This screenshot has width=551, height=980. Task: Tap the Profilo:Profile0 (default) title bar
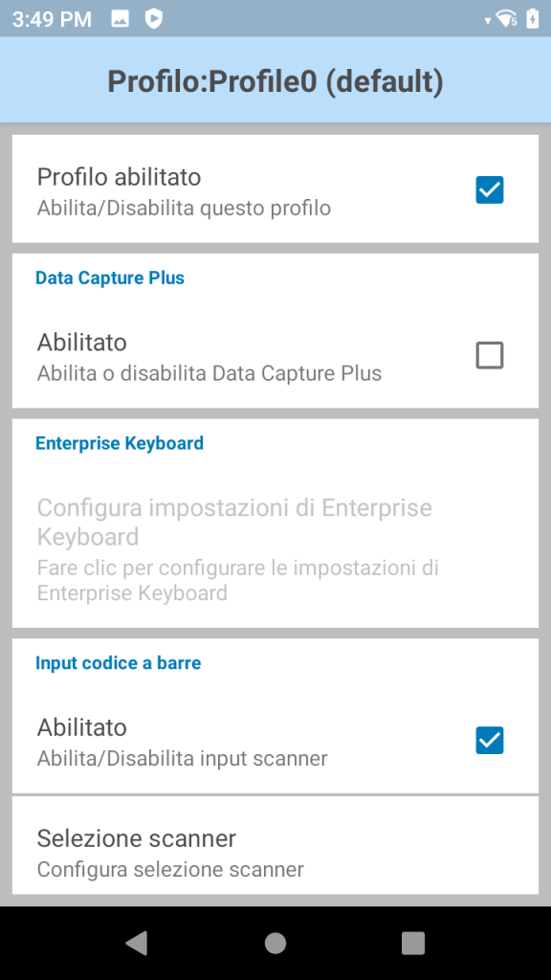click(x=275, y=81)
